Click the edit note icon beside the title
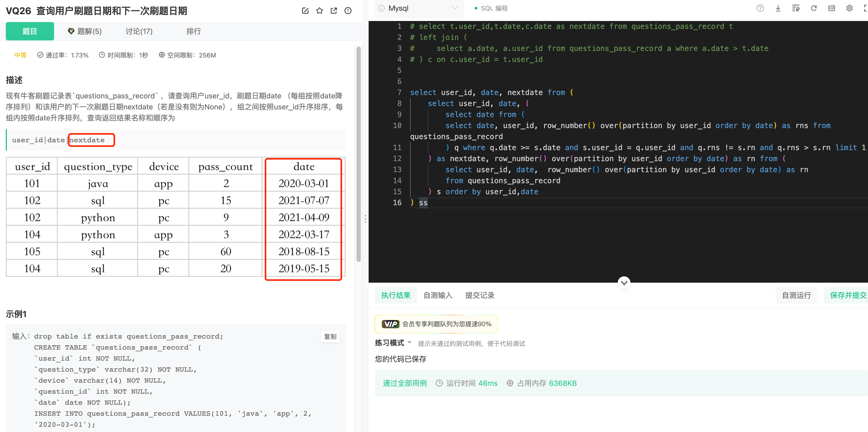The image size is (868, 432). point(305,11)
